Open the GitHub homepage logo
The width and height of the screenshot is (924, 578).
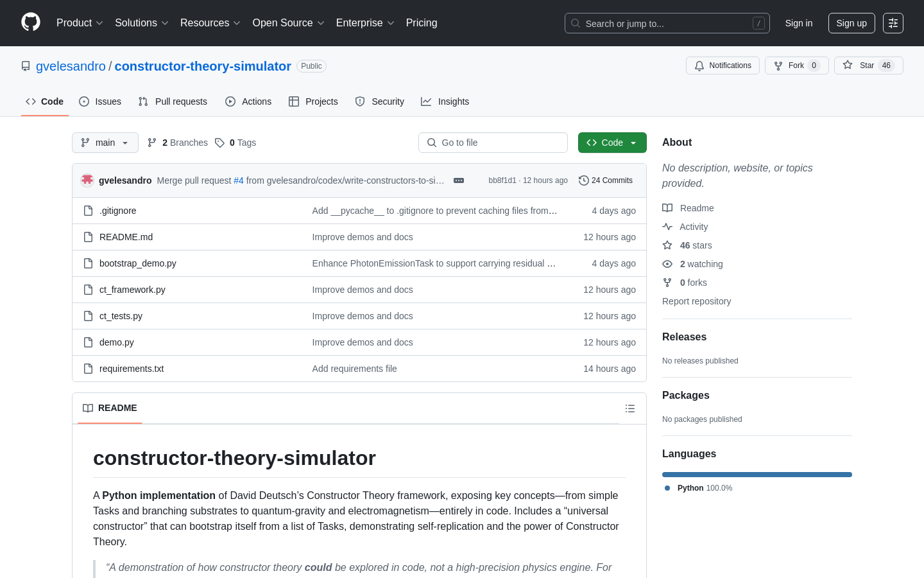31,22
